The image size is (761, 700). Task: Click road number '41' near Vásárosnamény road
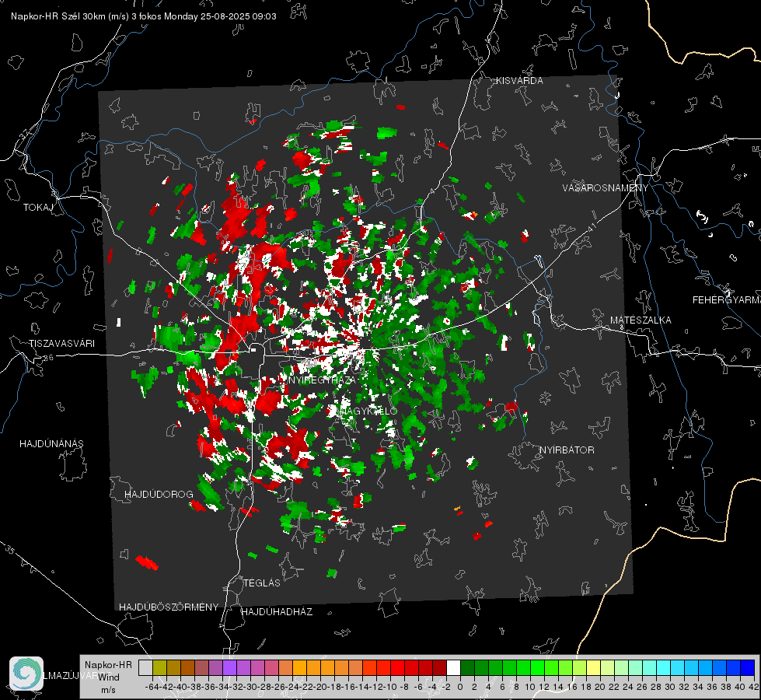592,227
